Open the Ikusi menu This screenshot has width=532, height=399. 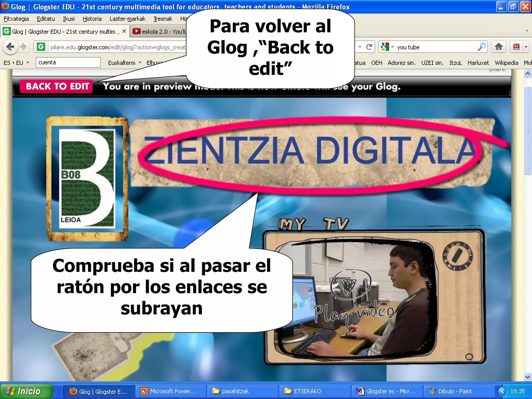tap(69, 19)
